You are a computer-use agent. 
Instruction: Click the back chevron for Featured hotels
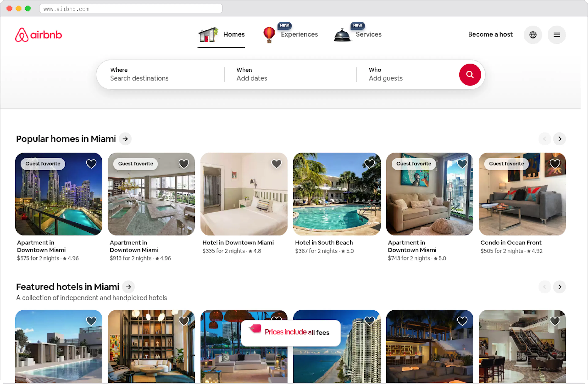click(x=545, y=287)
